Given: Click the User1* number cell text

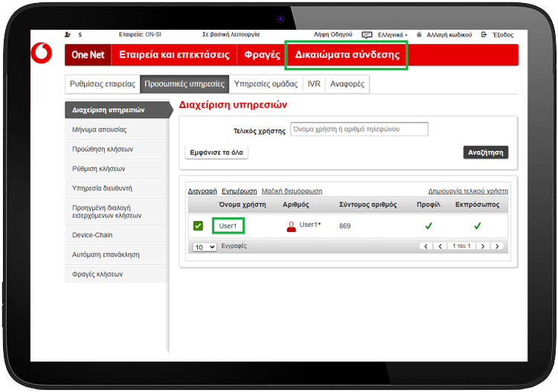Looking at the screenshot, I should [310, 225].
